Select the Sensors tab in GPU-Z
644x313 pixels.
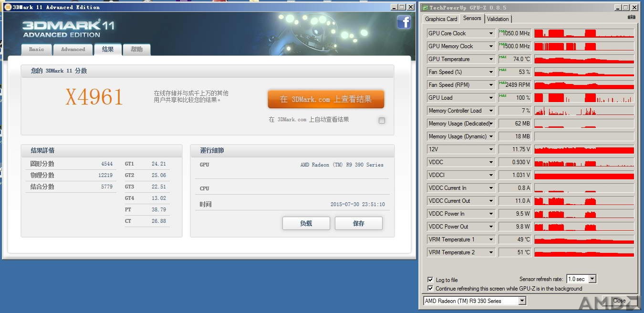click(472, 18)
